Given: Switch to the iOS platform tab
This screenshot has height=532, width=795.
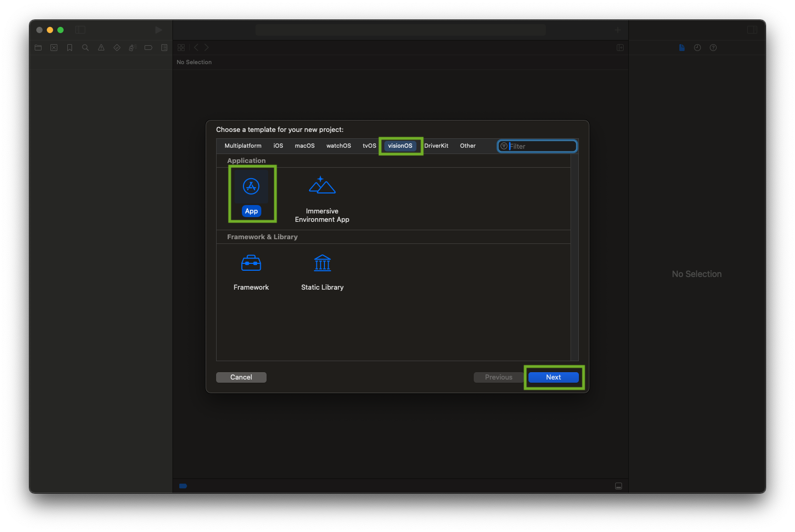Looking at the screenshot, I should click(278, 146).
